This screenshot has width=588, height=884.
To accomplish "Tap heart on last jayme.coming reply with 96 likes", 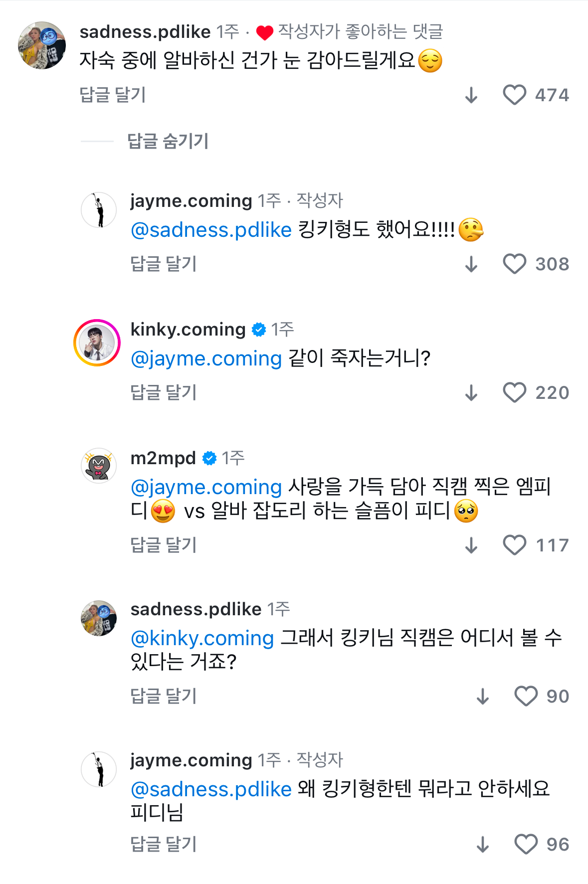I will [526, 844].
